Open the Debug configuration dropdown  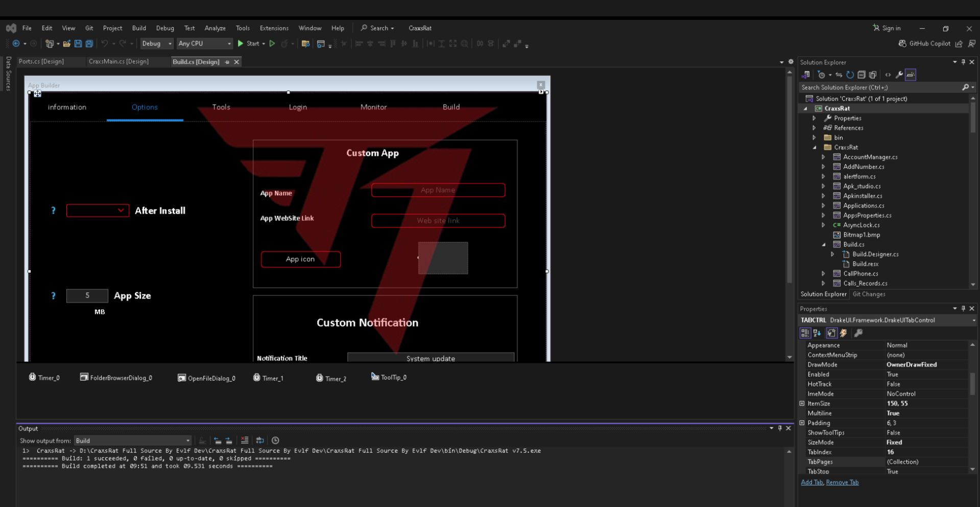157,44
